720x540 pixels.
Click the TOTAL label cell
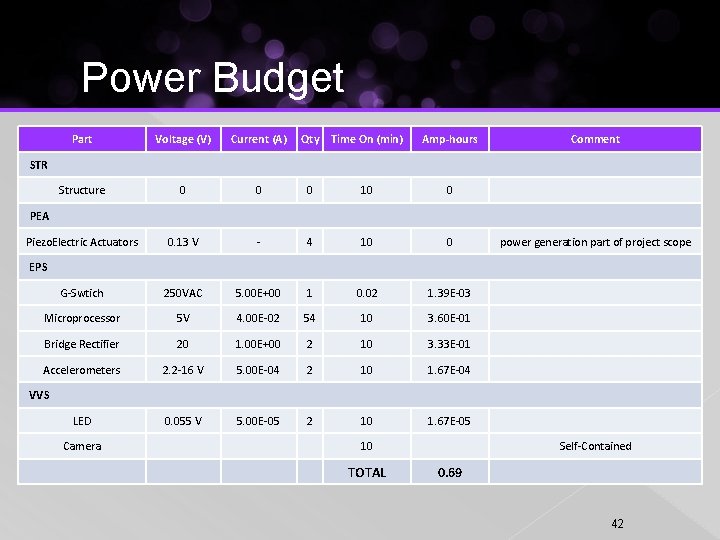tap(366, 472)
